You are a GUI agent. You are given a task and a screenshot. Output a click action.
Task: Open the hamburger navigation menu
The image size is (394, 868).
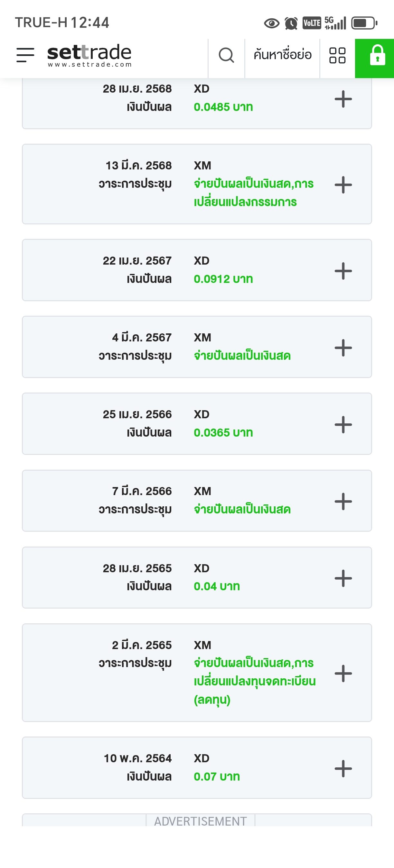(x=25, y=55)
